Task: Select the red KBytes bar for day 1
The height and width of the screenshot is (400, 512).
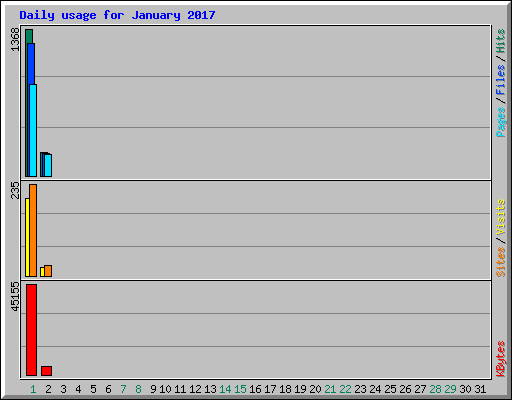Action: tap(31, 330)
